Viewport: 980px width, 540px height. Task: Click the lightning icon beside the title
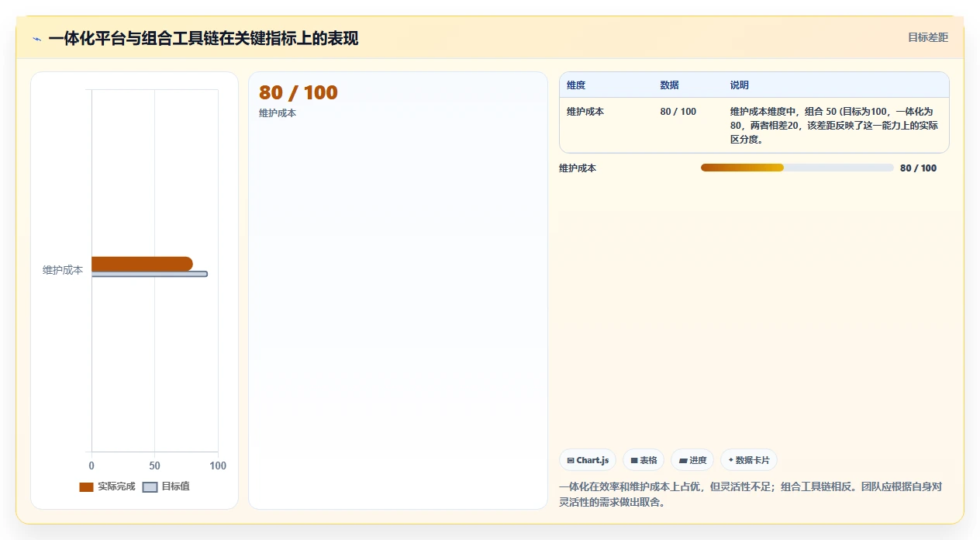(36, 39)
